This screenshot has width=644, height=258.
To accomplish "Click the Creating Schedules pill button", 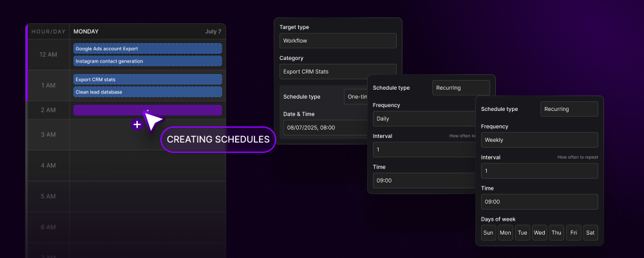I will [x=218, y=139].
